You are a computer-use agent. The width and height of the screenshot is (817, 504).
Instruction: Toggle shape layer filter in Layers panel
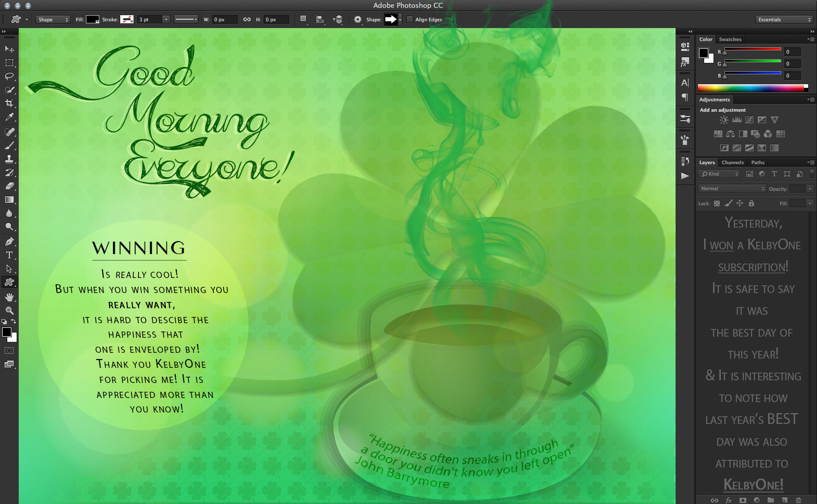[787, 174]
